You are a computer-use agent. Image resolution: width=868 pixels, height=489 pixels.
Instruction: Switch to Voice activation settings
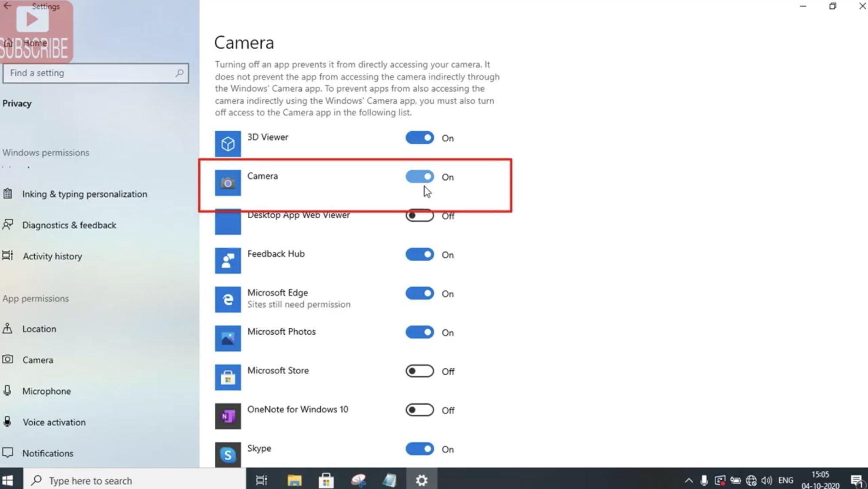(54, 422)
